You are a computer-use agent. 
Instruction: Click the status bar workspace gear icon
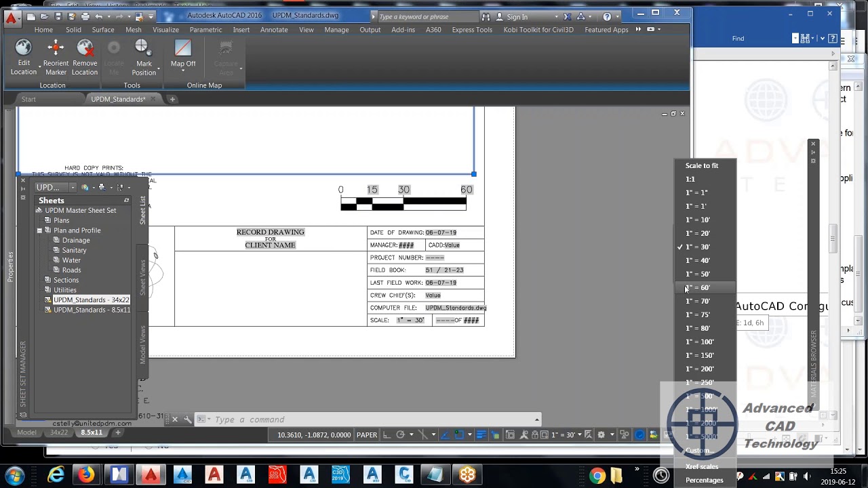point(601,434)
